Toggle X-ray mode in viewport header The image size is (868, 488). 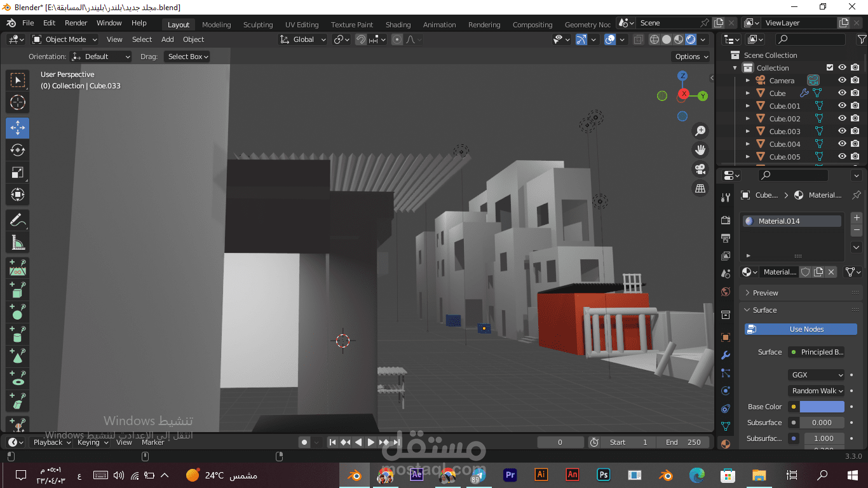click(639, 39)
